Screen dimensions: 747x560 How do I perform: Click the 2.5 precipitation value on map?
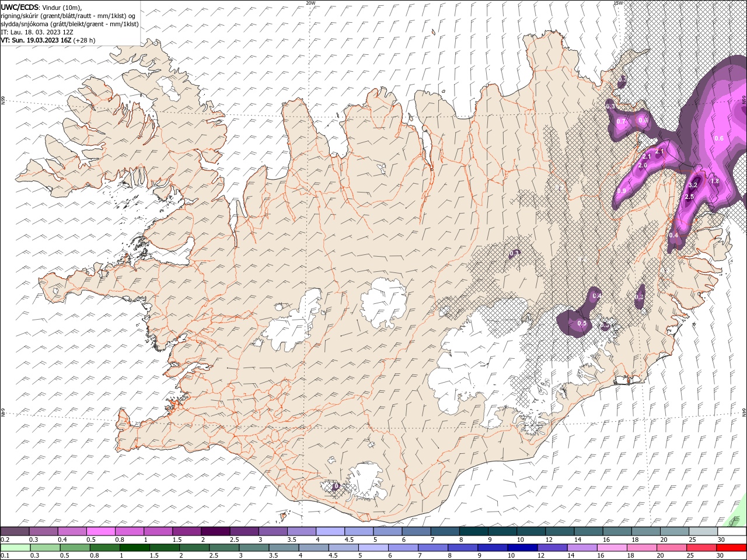point(689,197)
